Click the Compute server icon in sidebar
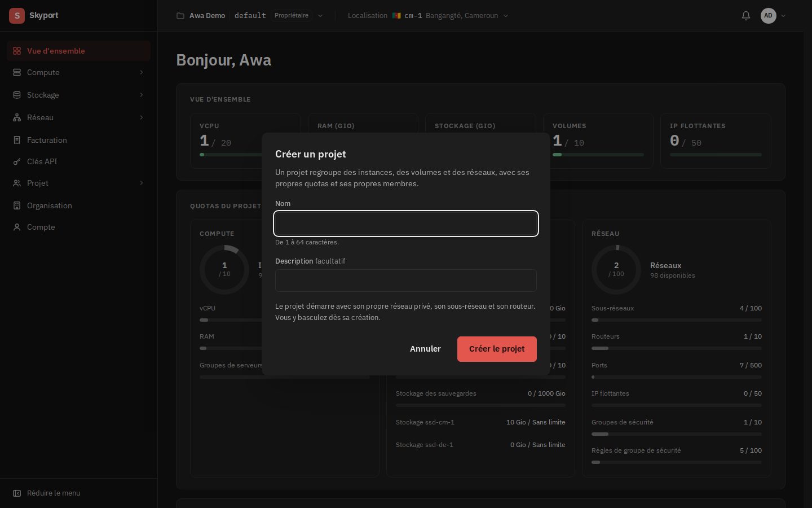Image resolution: width=812 pixels, height=508 pixels. point(17,72)
